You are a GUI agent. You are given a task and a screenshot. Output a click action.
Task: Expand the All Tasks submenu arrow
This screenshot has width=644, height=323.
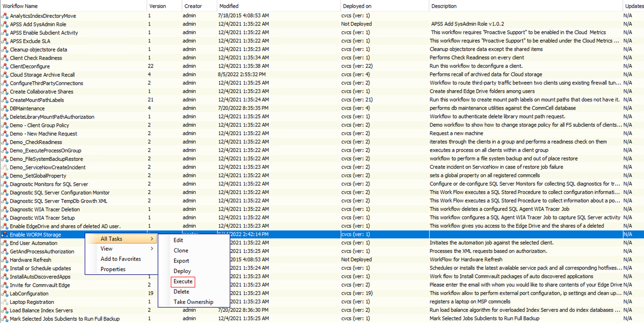tap(152, 239)
